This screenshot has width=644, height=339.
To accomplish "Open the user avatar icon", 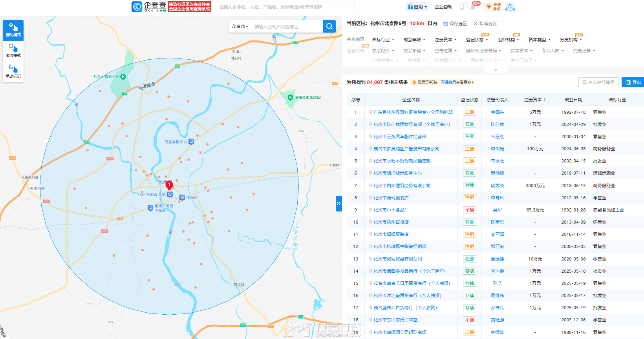I will 510,7.
